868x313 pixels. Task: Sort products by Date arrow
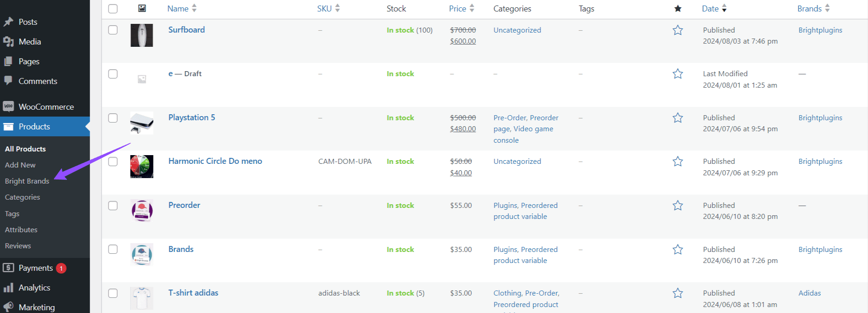724,8
